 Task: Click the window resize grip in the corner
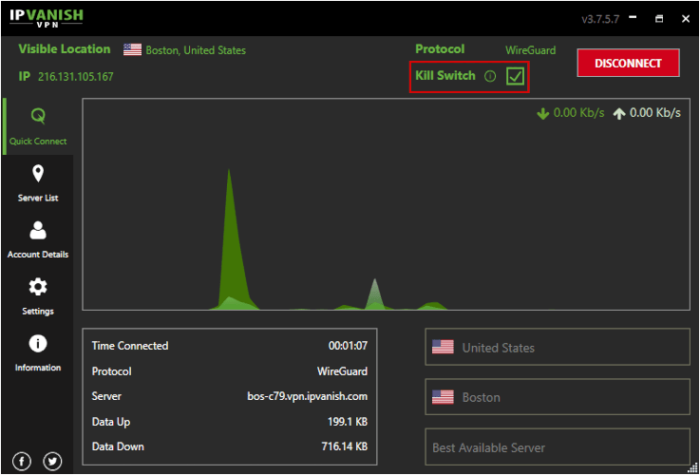692,468
